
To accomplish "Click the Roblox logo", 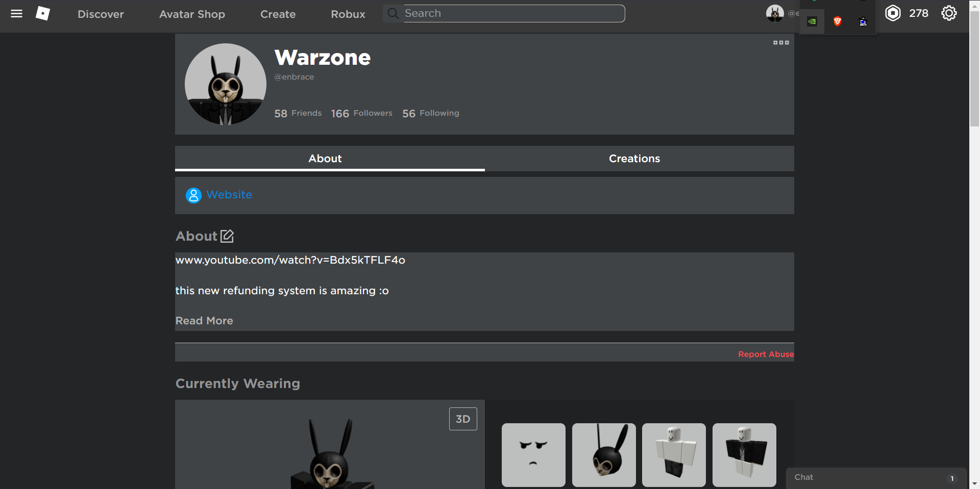I will tap(43, 13).
